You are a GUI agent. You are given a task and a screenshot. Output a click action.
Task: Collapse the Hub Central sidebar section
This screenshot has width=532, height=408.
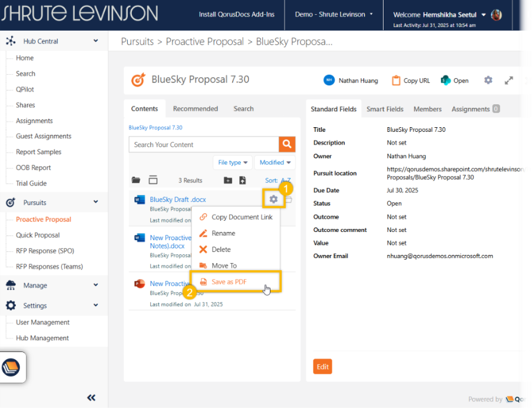point(96,41)
